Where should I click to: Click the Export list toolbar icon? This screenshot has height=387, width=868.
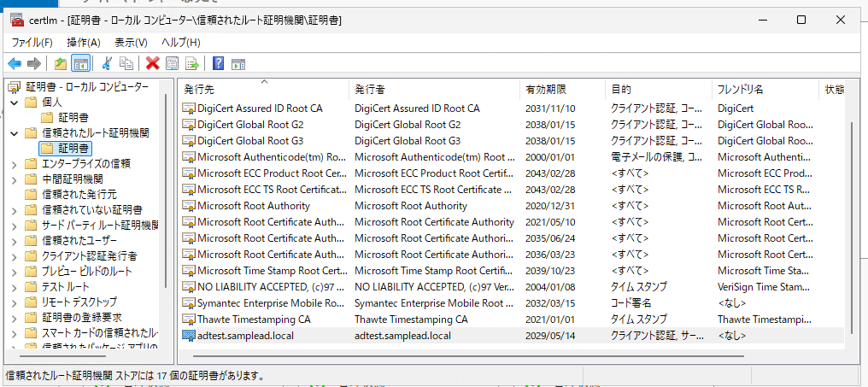coord(192,64)
